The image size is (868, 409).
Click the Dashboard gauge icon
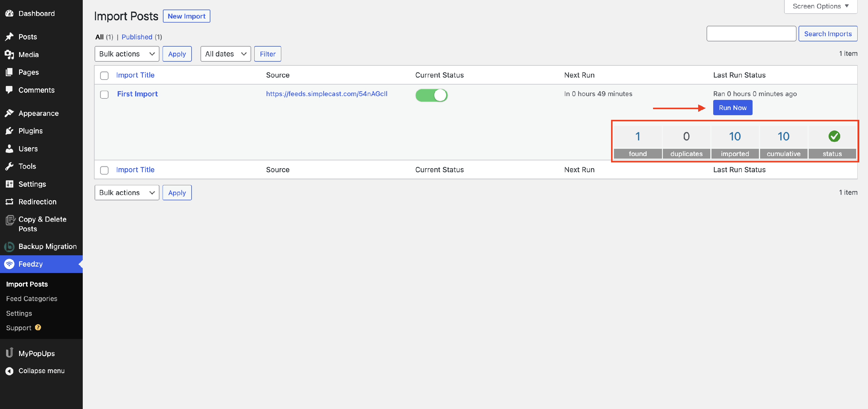[x=10, y=14]
